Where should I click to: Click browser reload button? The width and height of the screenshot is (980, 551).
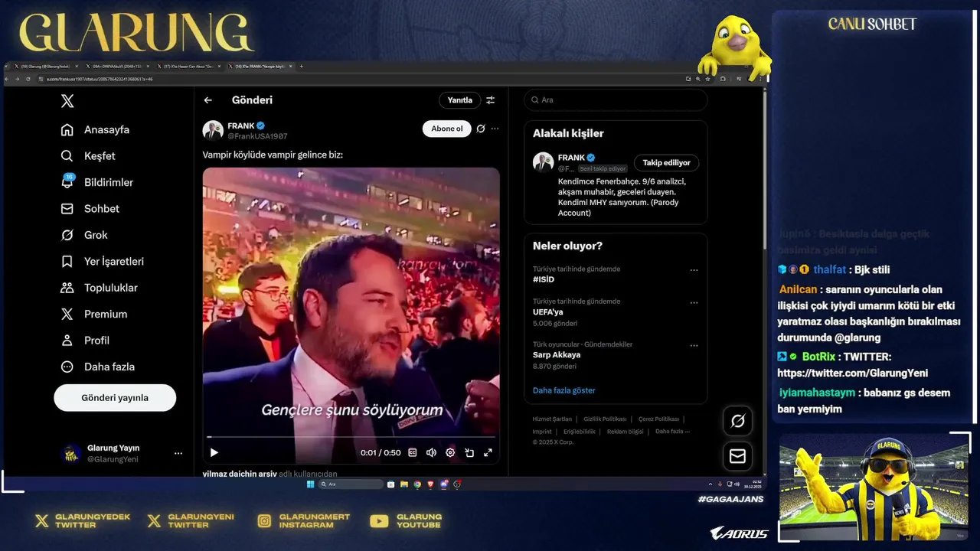(28, 79)
